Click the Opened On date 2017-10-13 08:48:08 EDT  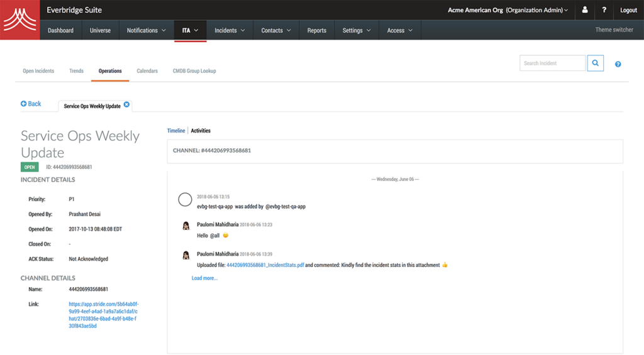click(x=96, y=229)
